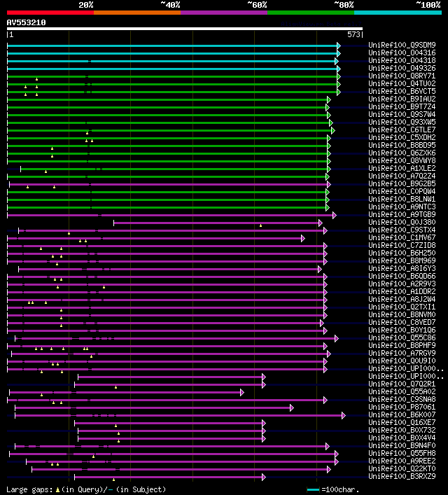Click the alignment end arrowhead for P87061

[x=292, y=408]
